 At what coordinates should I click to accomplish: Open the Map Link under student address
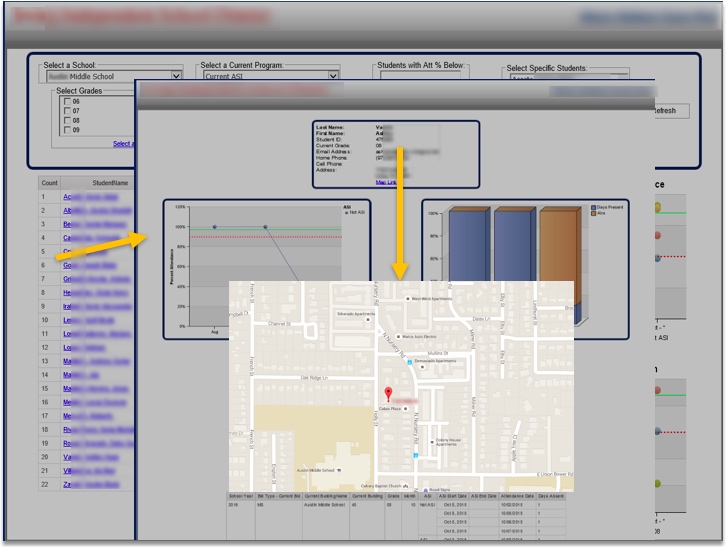pyautogui.click(x=386, y=182)
